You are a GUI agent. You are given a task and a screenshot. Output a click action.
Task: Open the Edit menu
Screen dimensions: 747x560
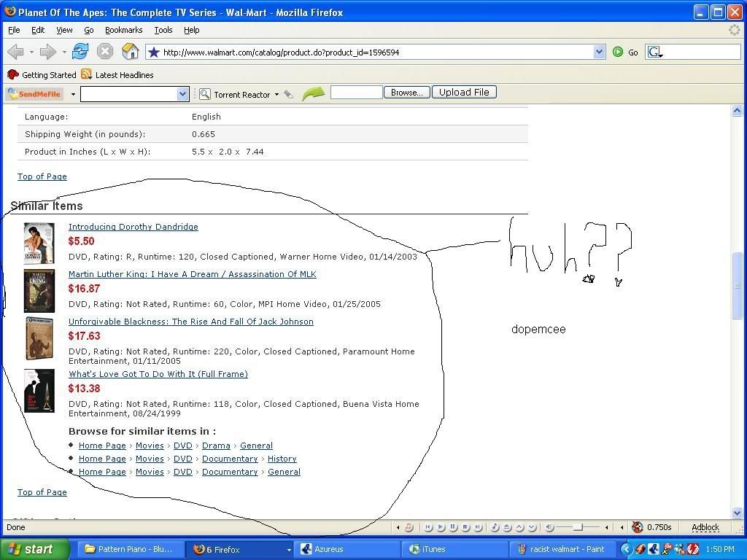coord(38,30)
